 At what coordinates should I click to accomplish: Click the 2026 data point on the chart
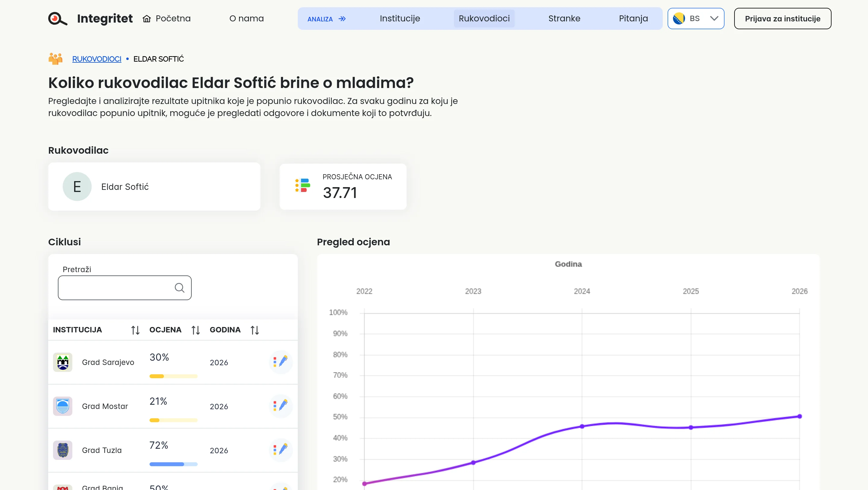click(800, 416)
